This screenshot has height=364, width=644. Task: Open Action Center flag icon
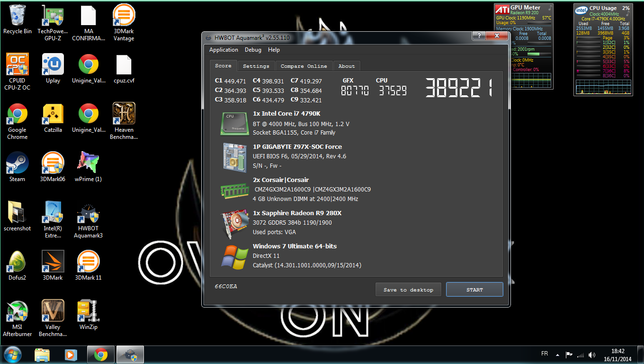(569, 355)
